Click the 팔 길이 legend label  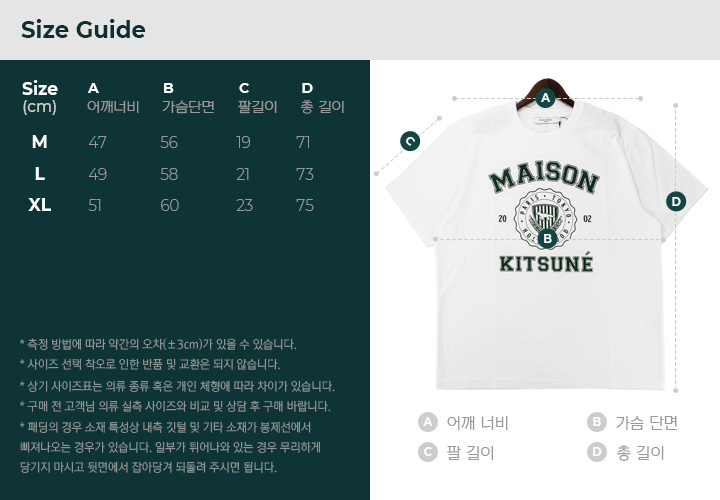click(470, 452)
